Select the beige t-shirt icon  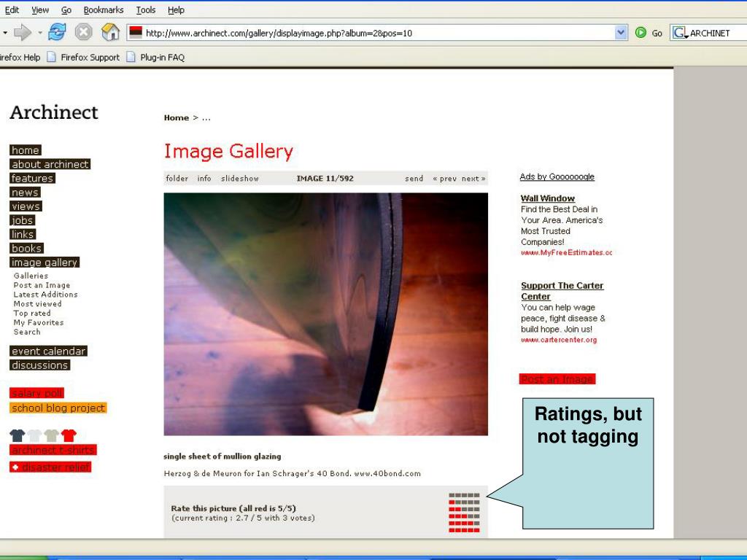click(52, 435)
